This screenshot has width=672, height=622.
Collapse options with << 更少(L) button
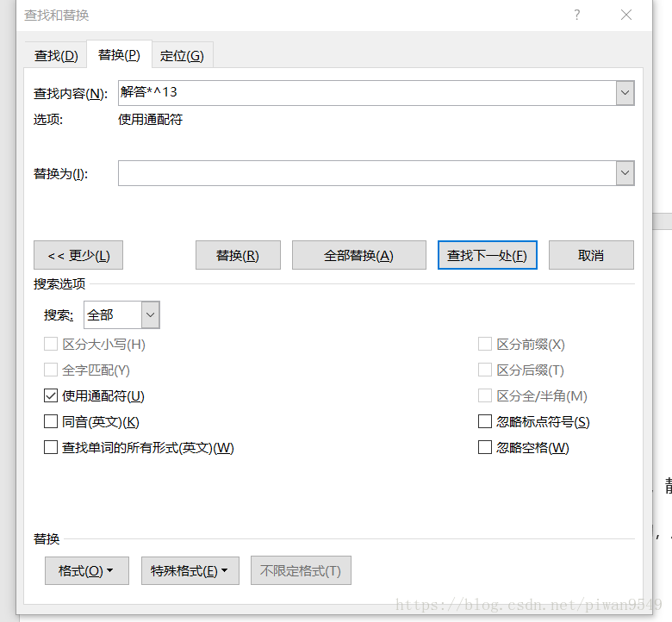click(x=78, y=255)
